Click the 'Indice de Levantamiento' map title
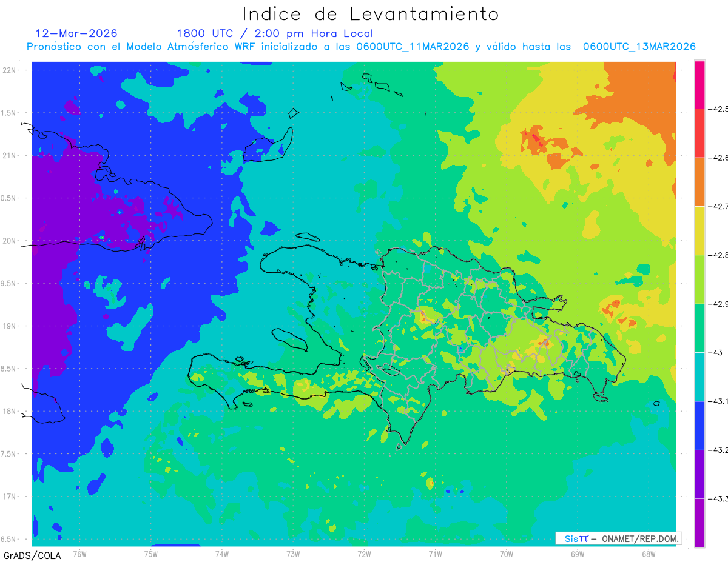Image resolution: width=728 pixels, height=562 pixels. pos(371,13)
